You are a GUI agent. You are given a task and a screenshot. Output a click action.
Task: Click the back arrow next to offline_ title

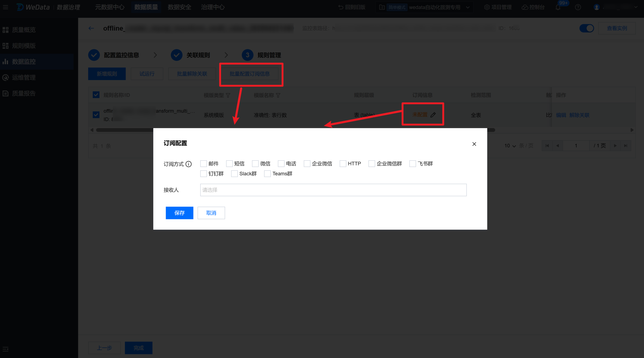coord(91,28)
